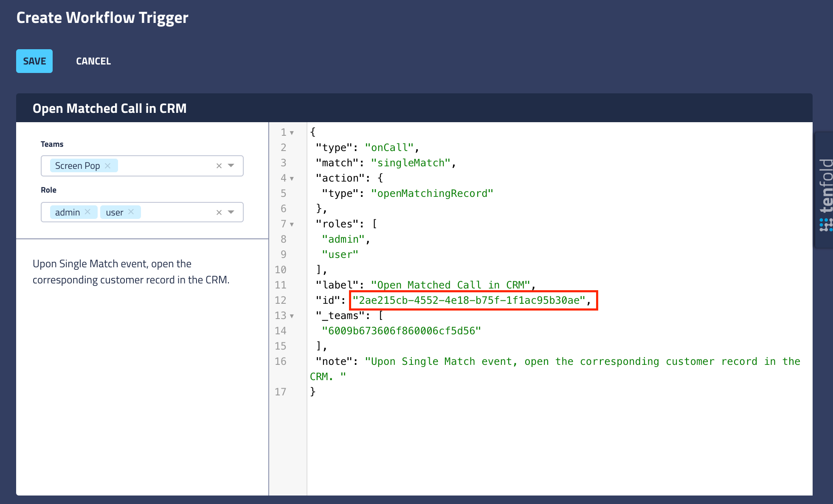Screen dimensions: 833x504
Task: Click the team id 6009b673606f860006cf5d56
Action: (x=401, y=331)
